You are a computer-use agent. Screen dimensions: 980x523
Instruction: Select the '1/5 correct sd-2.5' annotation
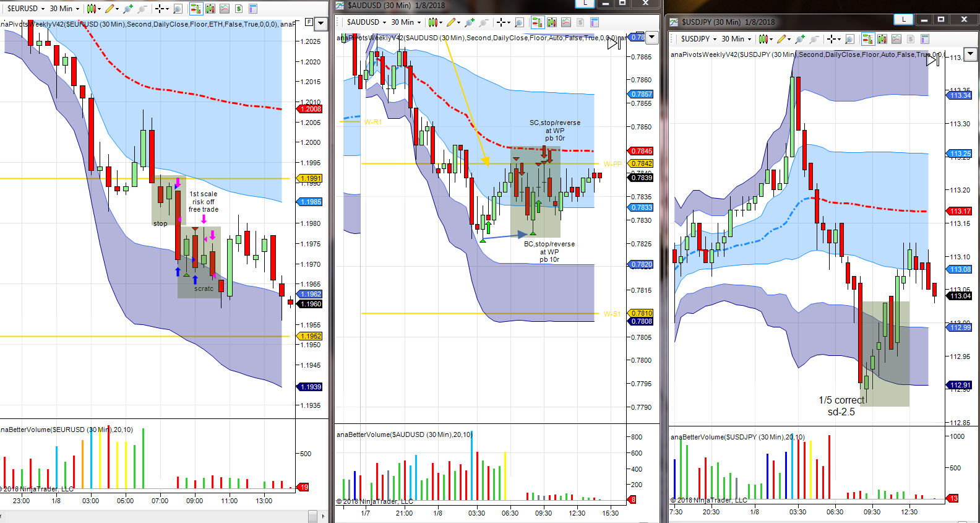pos(841,406)
